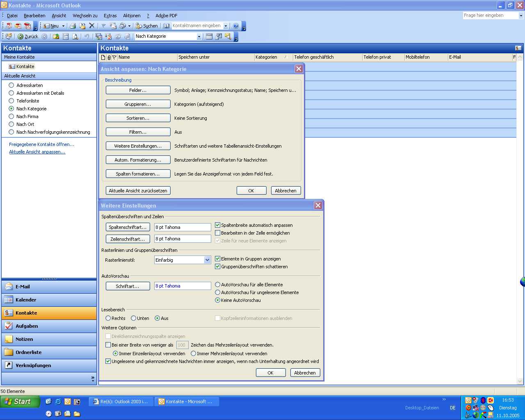Image resolution: width=525 pixels, height=420 pixels.
Task: Click the Outlook Today icon left of Zurück
Action: tap(9, 37)
